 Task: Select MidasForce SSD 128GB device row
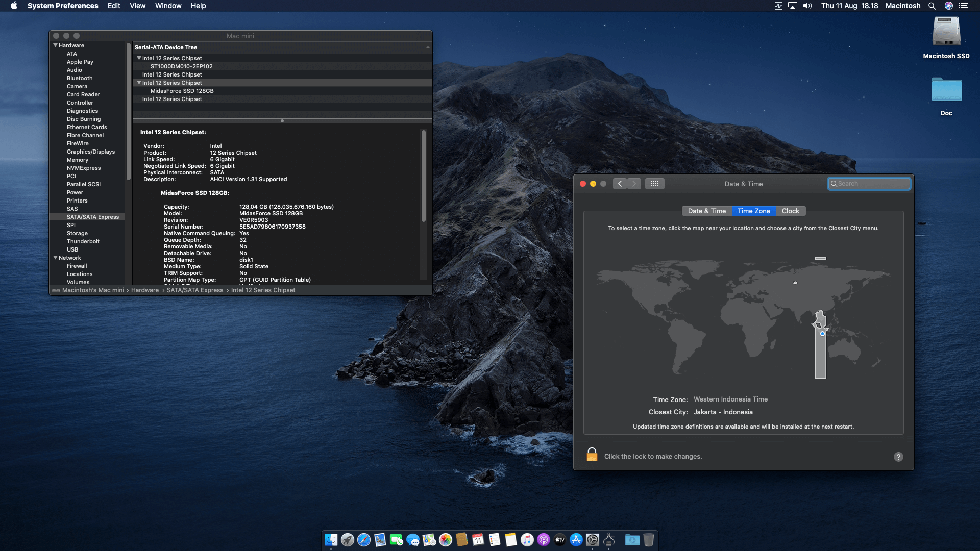182,91
